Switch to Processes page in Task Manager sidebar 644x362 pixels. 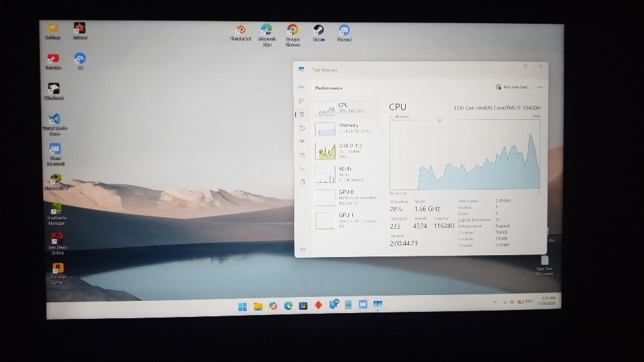click(x=301, y=101)
